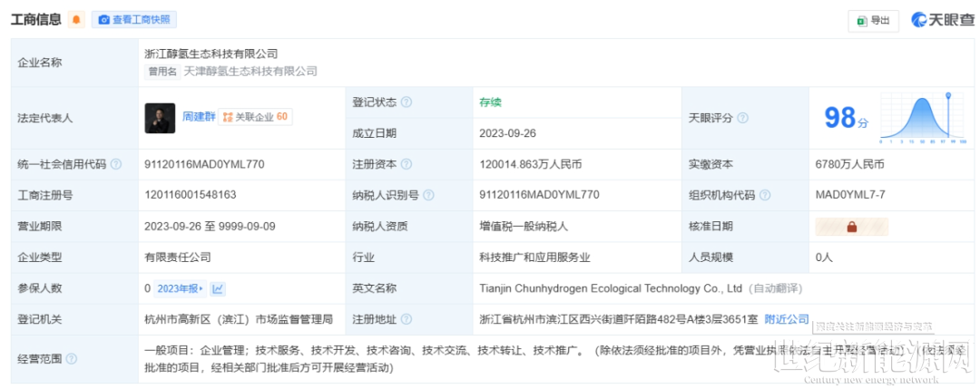Open the 参保人数 trend chart icon
980x389 pixels.
tap(218, 288)
